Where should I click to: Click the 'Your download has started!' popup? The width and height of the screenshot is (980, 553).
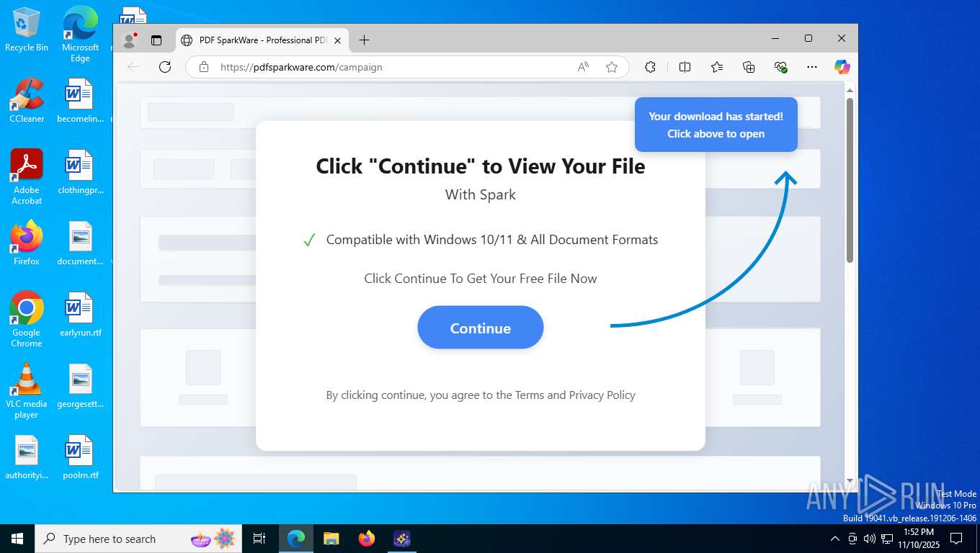coord(716,125)
